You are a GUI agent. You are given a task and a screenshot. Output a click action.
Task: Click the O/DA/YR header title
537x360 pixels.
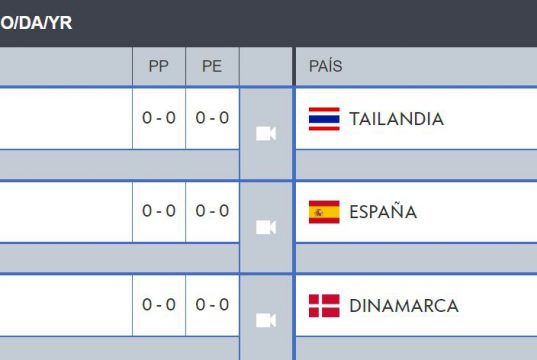[36, 23]
